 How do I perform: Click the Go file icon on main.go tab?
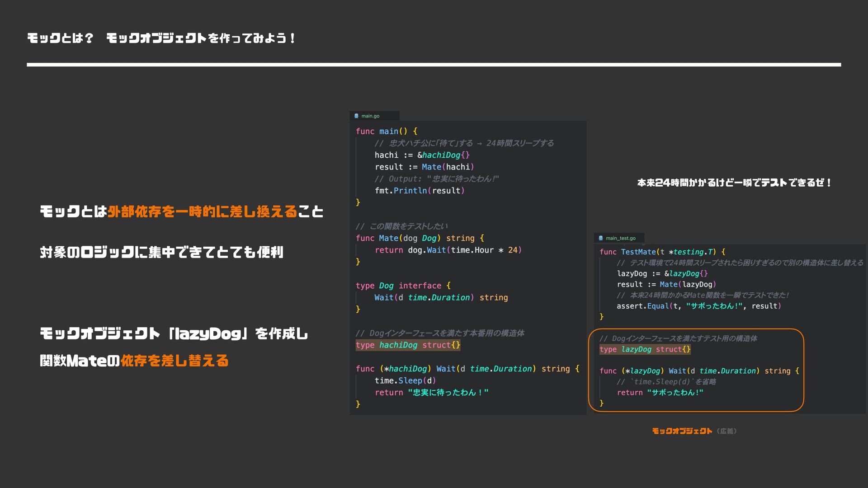click(x=356, y=116)
